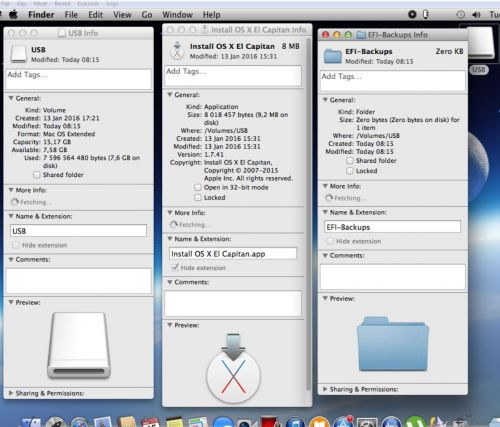Click Hide extension checkbox in USB Info
500x427 pixels.
[15, 245]
